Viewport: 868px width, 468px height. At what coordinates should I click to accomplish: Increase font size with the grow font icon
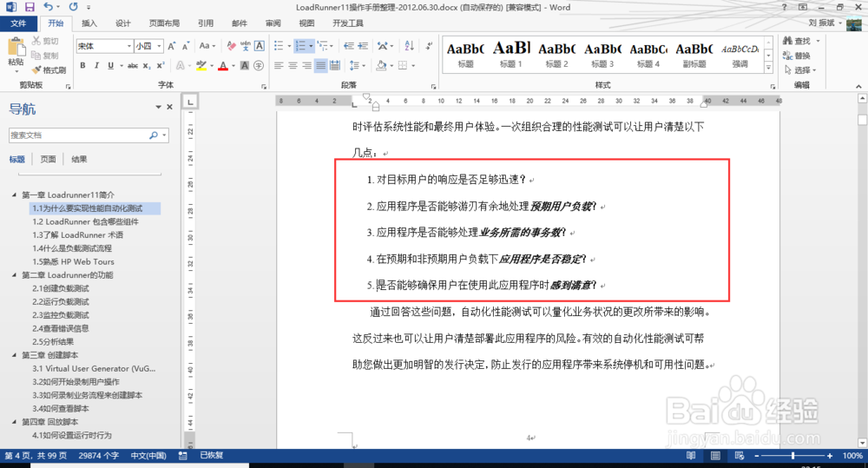pyautogui.click(x=172, y=46)
